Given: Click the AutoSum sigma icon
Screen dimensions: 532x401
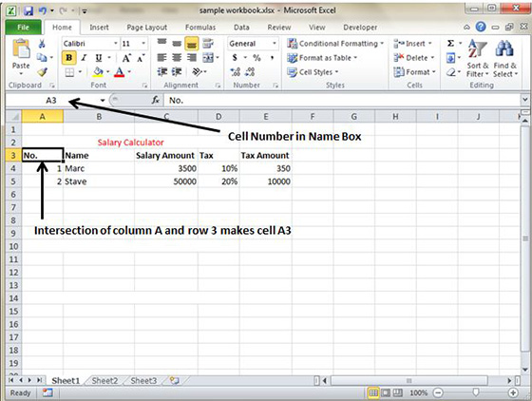Looking at the screenshot, I should pos(450,43).
